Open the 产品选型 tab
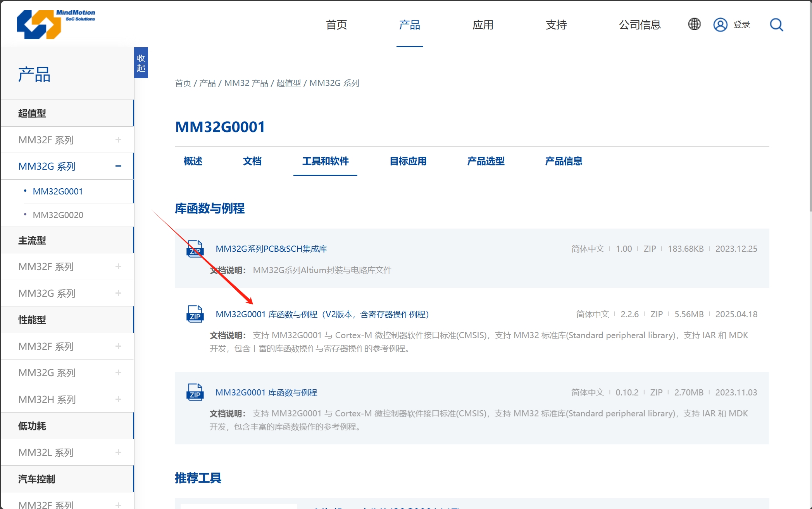Image resolution: width=812 pixels, height=509 pixels. tap(486, 161)
